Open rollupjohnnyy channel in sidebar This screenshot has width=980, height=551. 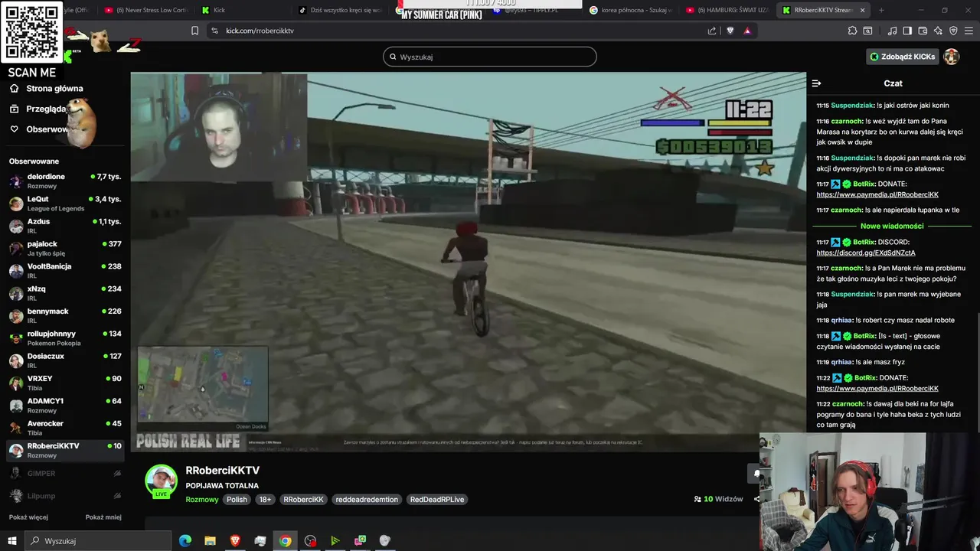pos(65,338)
